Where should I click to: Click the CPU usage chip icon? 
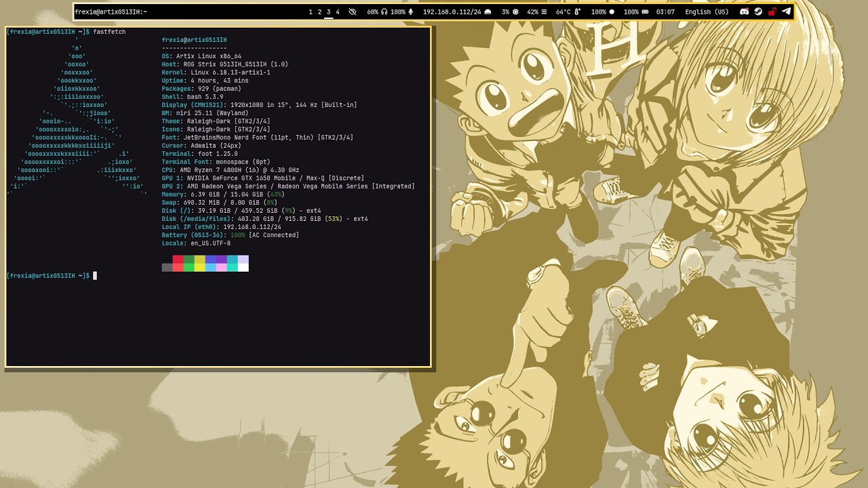(x=515, y=12)
